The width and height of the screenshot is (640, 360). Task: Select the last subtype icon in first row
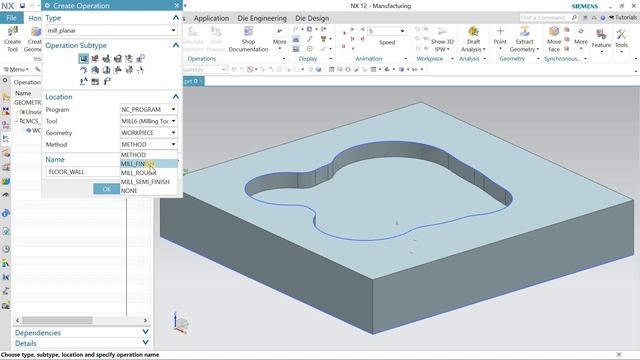coord(140,59)
